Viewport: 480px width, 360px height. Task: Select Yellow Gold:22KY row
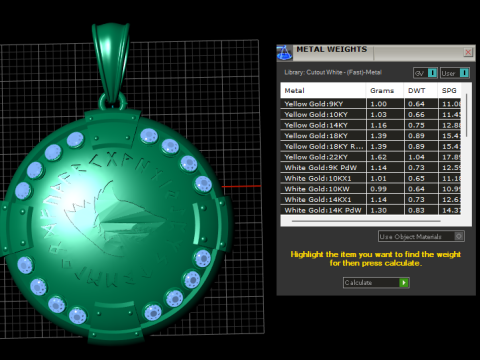[x=371, y=157]
